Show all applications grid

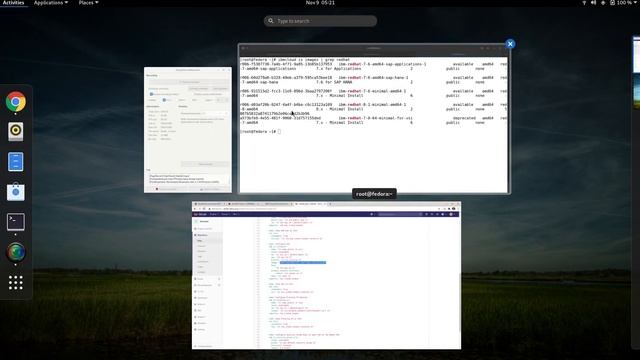point(16,282)
